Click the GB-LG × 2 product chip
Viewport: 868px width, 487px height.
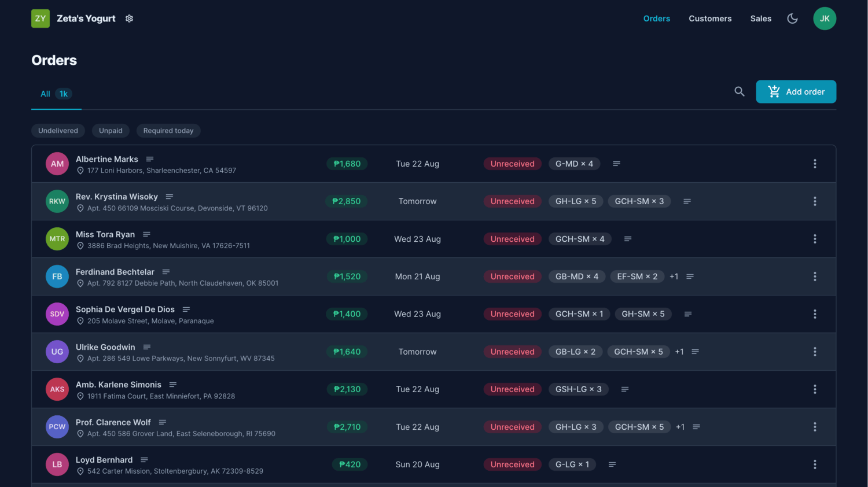pyautogui.click(x=575, y=352)
